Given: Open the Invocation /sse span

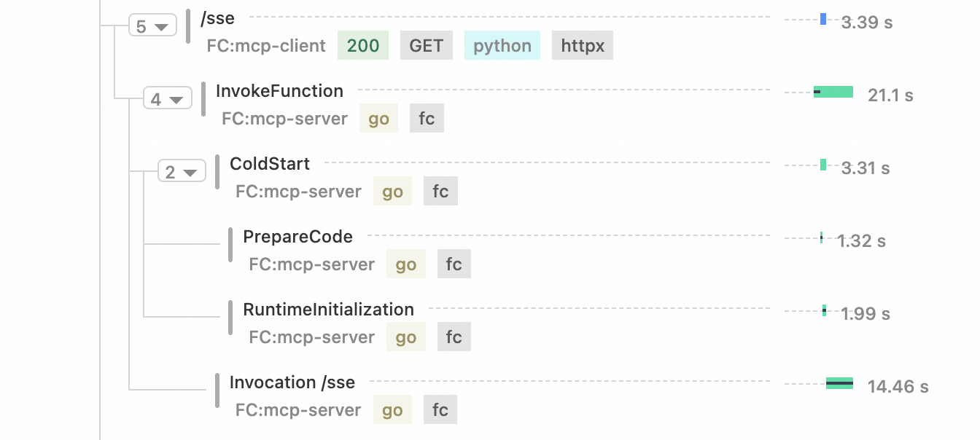Looking at the screenshot, I should [x=292, y=382].
